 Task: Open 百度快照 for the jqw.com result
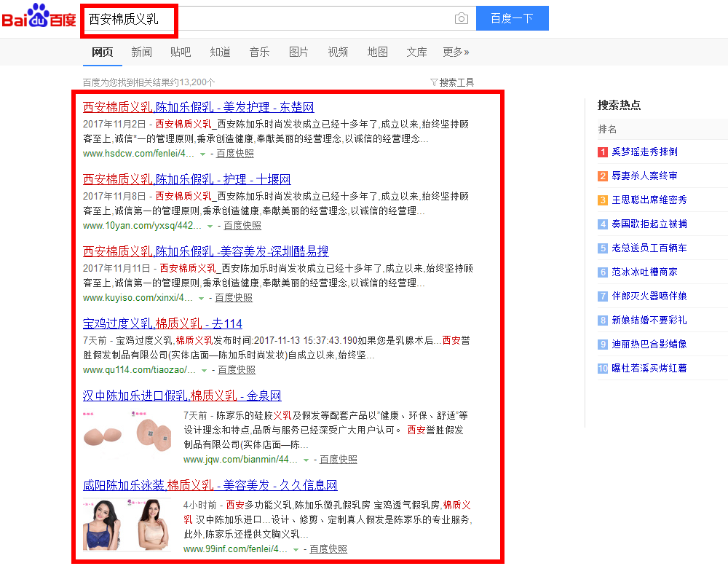click(338, 460)
